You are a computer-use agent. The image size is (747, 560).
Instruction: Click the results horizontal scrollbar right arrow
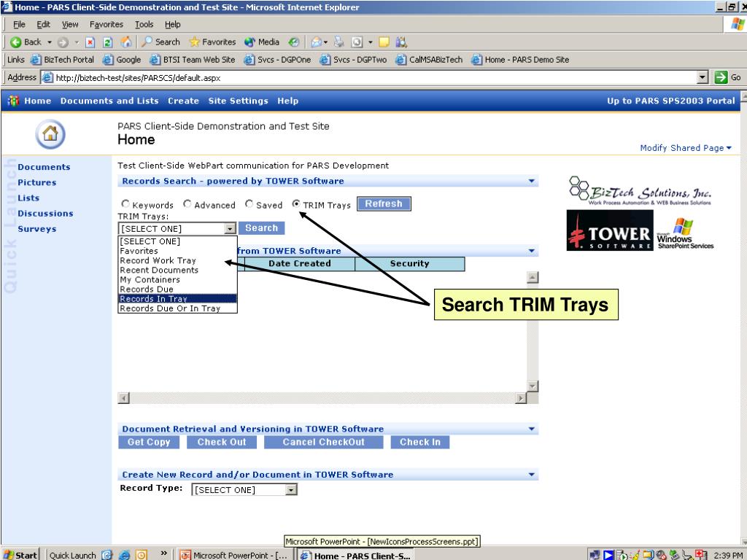pos(521,397)
